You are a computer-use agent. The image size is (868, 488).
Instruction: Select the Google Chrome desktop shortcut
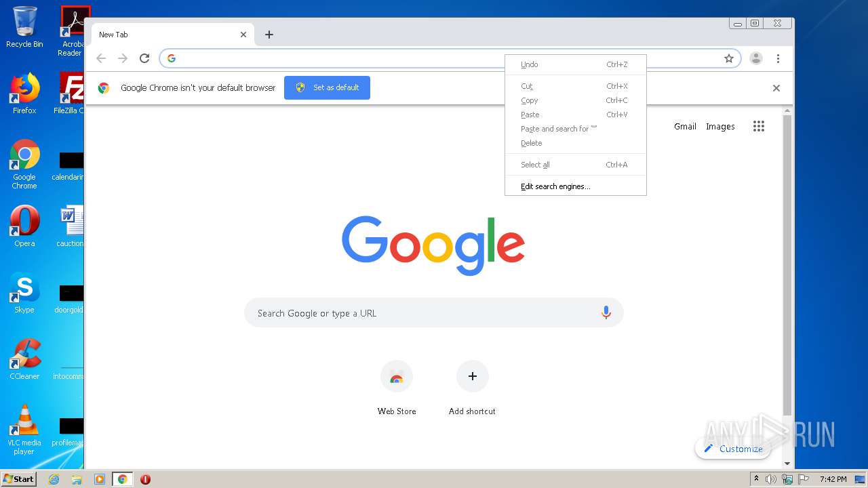click(24, 164)
